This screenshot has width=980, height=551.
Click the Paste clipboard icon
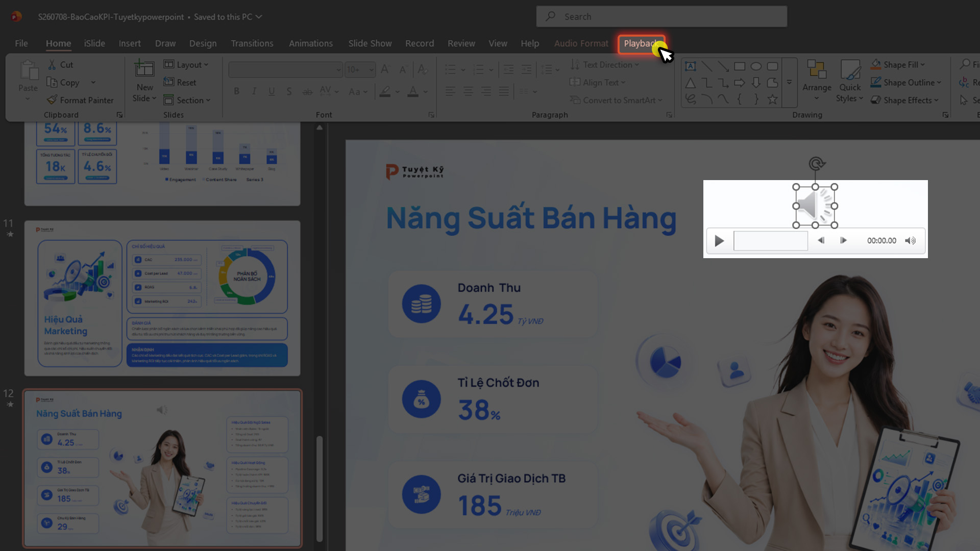[x=28, y=70]
